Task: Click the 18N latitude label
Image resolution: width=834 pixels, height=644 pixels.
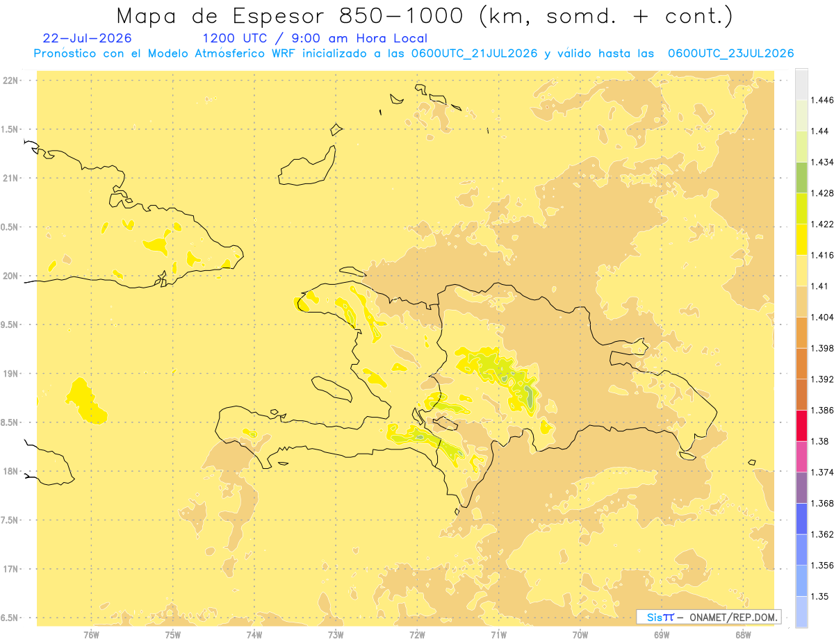Action: click(11, 472)
